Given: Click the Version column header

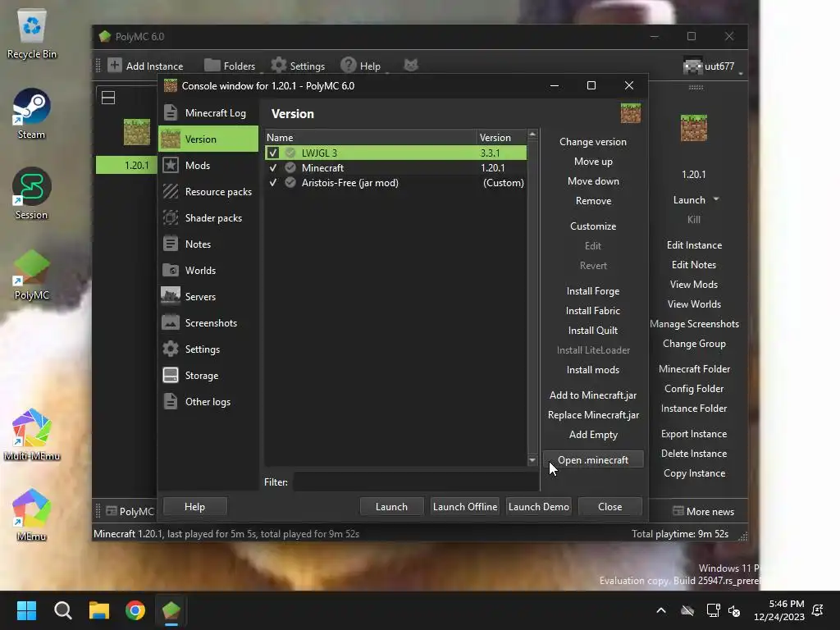Looking at the screenshot, I should [501, 138].
